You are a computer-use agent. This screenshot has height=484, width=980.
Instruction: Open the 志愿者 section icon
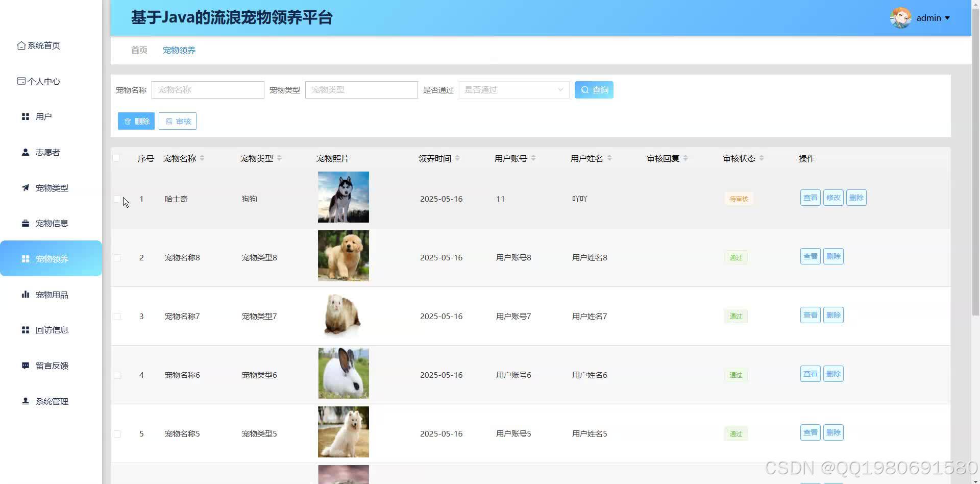(x=25, y=152)
